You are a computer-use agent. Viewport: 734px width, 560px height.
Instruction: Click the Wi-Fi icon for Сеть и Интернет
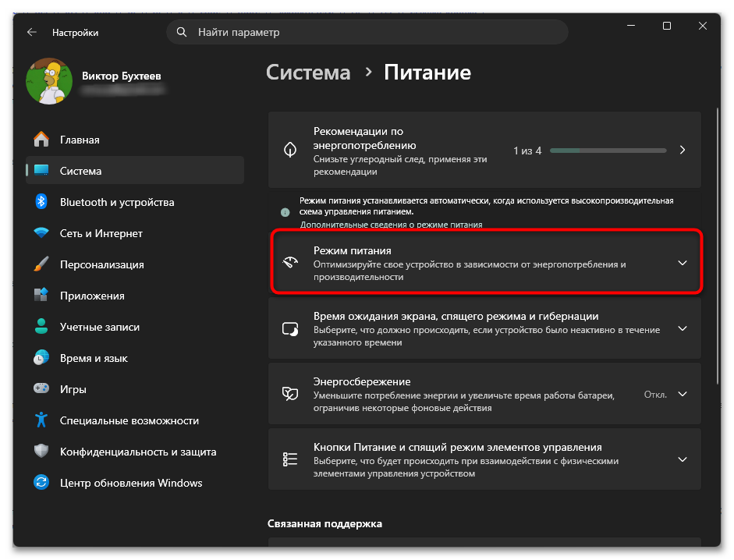coord(41,232)
